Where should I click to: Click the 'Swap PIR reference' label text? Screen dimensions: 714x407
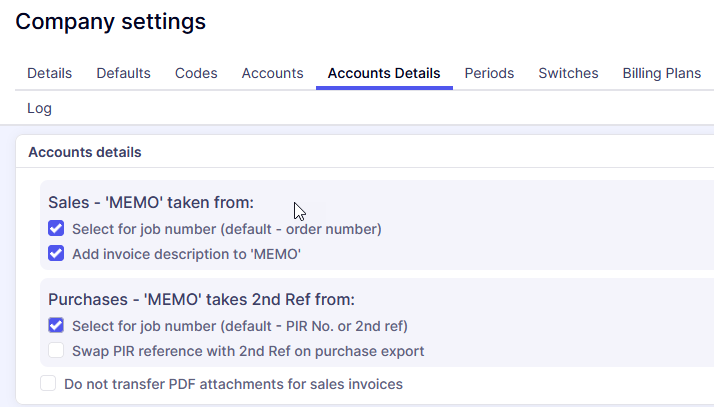coord(248,351)
